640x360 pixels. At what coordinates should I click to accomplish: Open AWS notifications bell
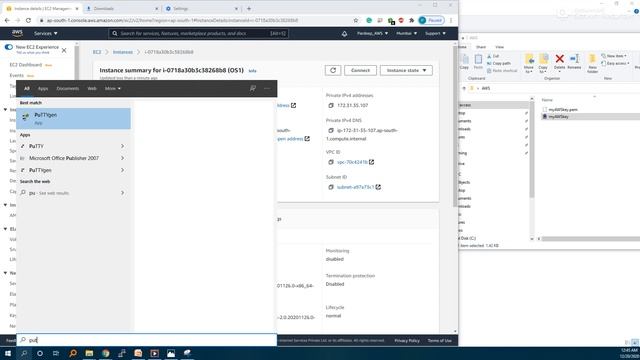point(344,33)
